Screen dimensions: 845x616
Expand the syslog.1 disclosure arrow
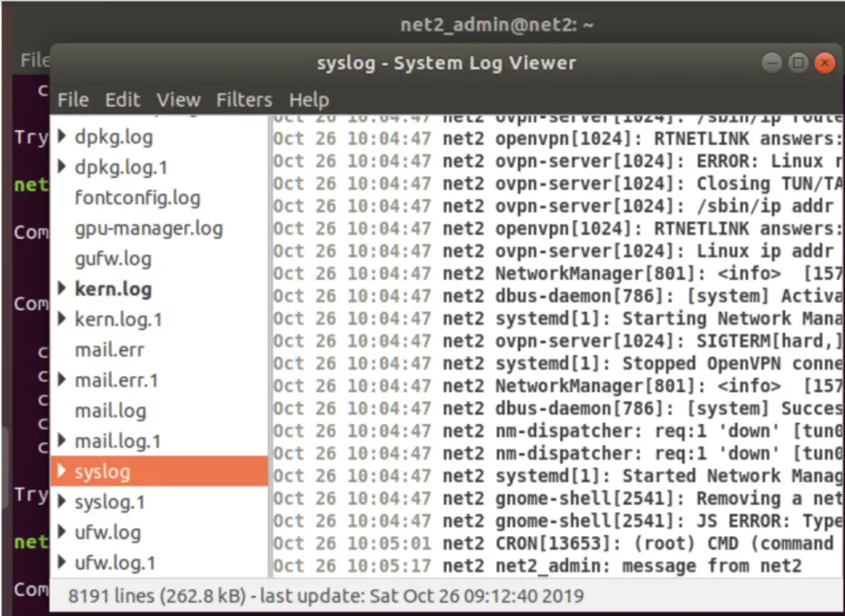coord(62,502)
